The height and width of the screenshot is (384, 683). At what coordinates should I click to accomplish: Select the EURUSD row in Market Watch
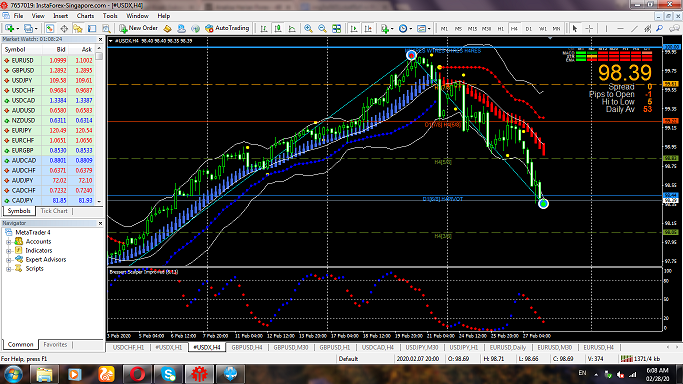48,61
